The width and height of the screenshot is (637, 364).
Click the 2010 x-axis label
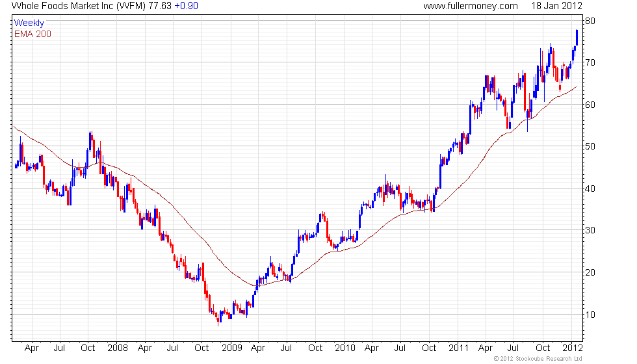point(345,348)
